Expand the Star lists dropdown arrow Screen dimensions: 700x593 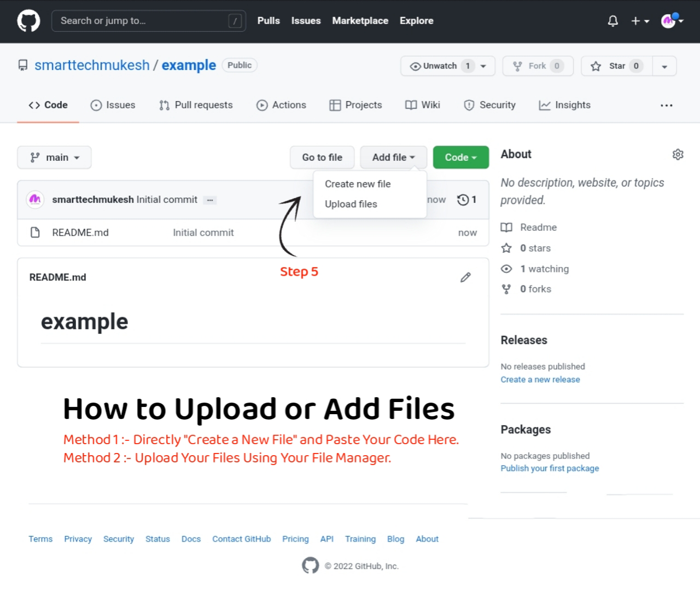click(x=664, y=66)
